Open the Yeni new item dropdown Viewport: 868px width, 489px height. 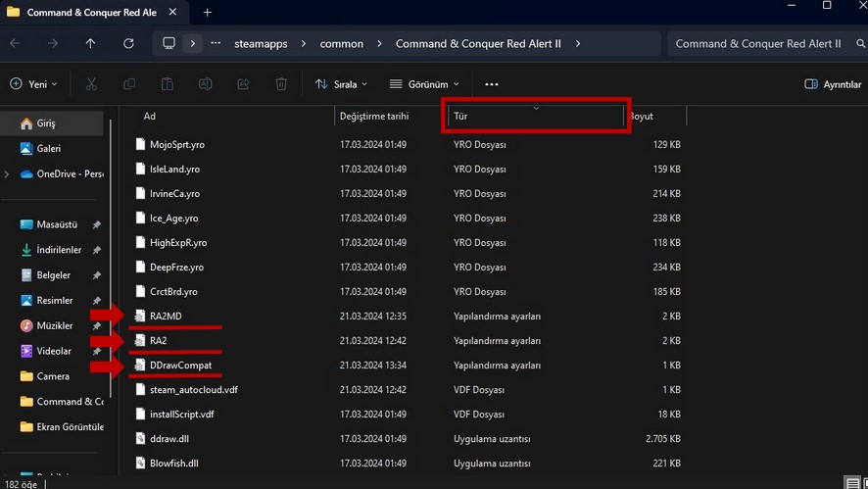tap(33, 84)
